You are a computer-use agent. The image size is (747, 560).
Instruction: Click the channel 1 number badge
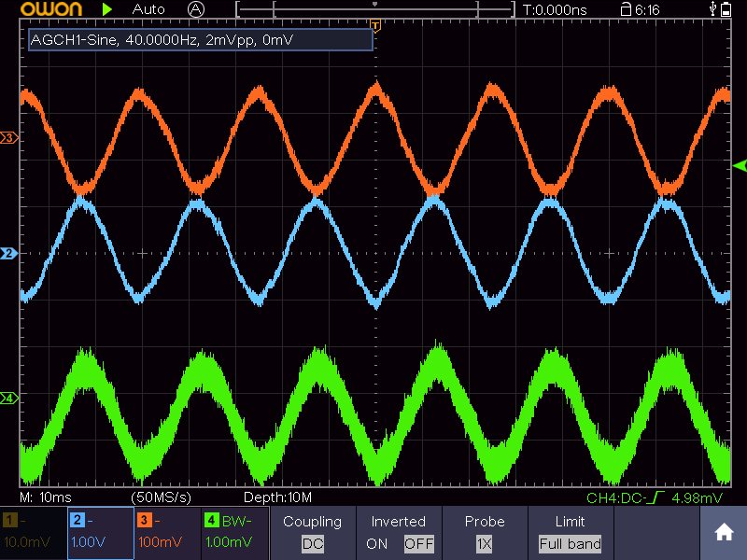(x=9, y=520)
